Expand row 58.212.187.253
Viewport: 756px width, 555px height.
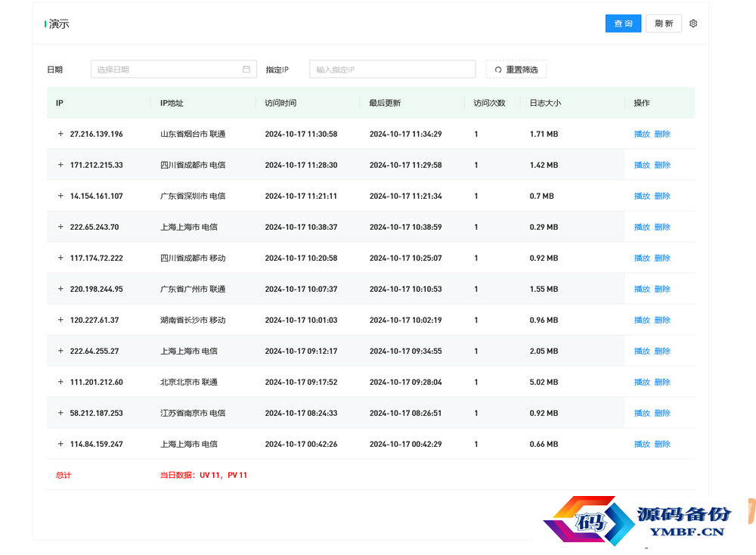click(x=60, y=413)
